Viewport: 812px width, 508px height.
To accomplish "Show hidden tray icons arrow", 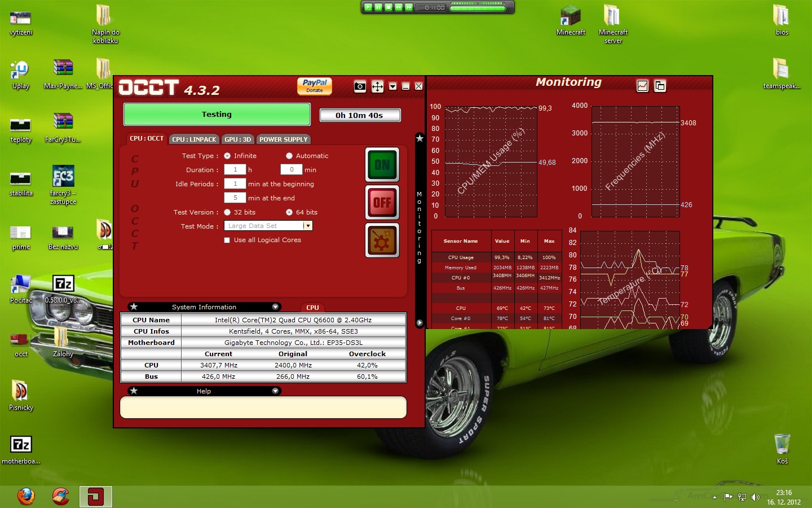I will click(715, 497).
